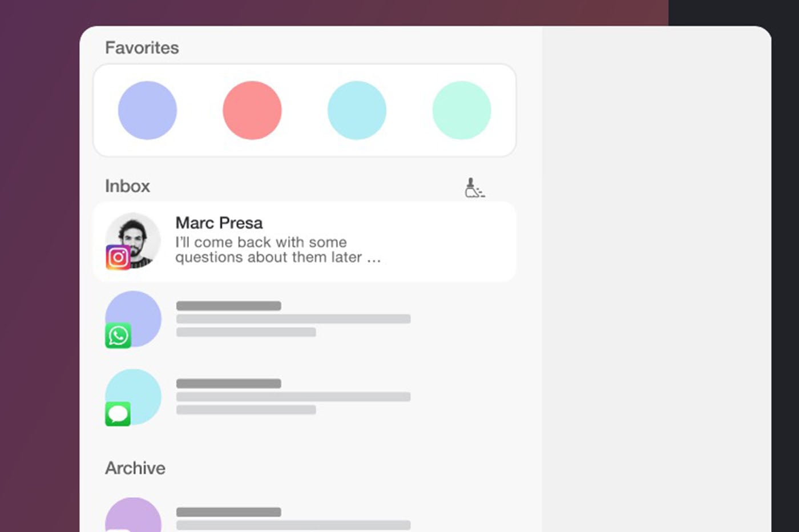Viewport: 799px width, 532px height.
Task: Open the iMessage conversation placeholder text lines
Action: pyautogui.click(x=293, y=397)
